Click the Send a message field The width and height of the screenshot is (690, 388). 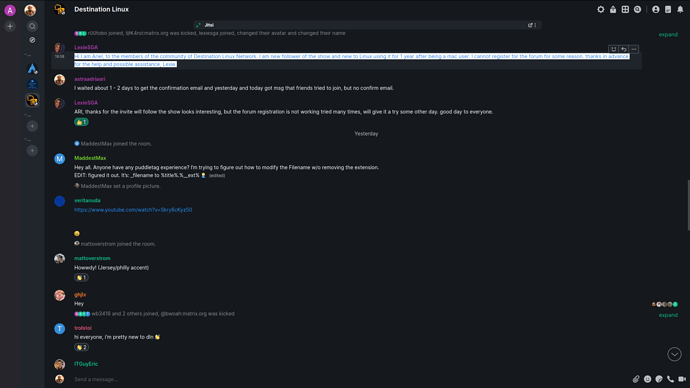point(348,379)
